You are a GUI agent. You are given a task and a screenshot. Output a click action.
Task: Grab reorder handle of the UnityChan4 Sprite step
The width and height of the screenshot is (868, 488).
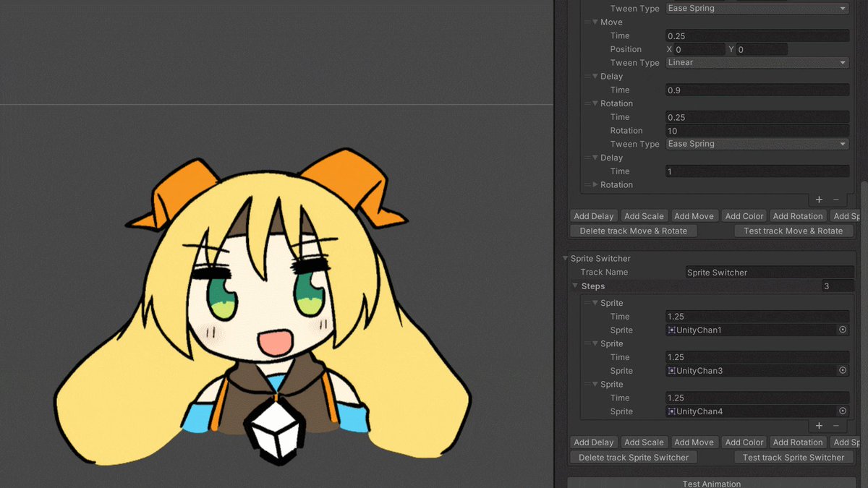pos(588,384)
